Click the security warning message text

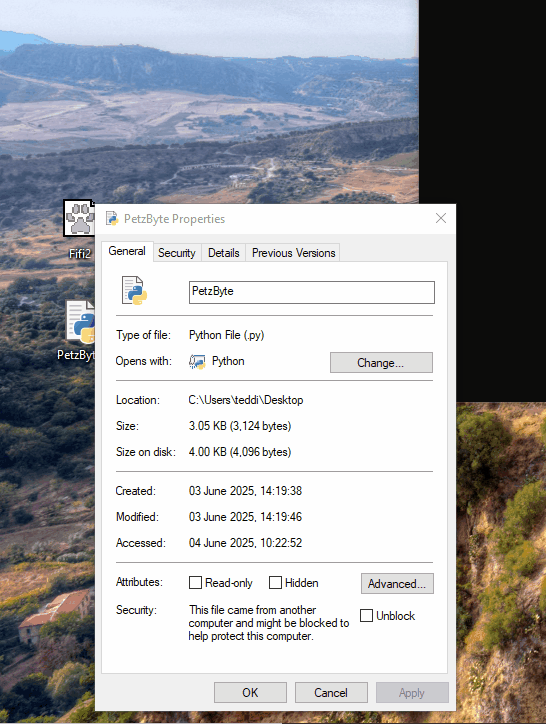coord(269,623)
